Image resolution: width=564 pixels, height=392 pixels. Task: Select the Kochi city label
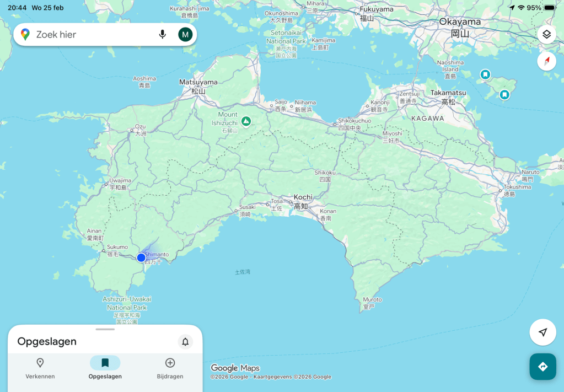pos(303,197)
